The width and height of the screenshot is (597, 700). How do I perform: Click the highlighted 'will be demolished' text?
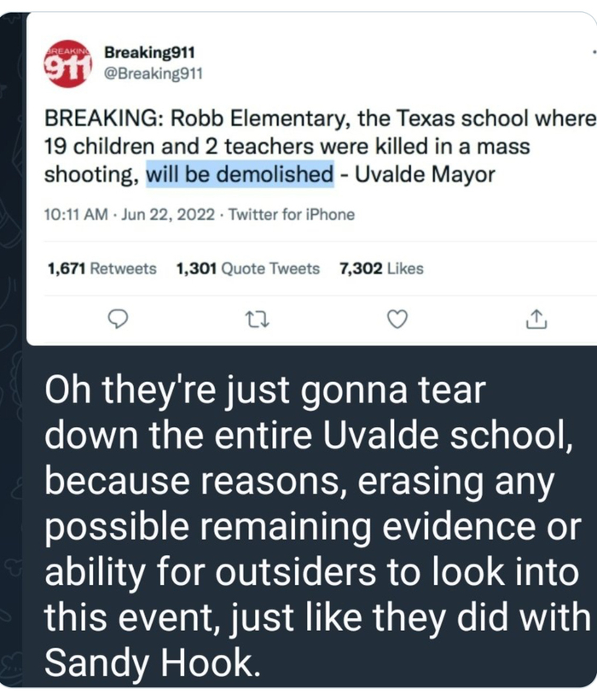[240, 175]
